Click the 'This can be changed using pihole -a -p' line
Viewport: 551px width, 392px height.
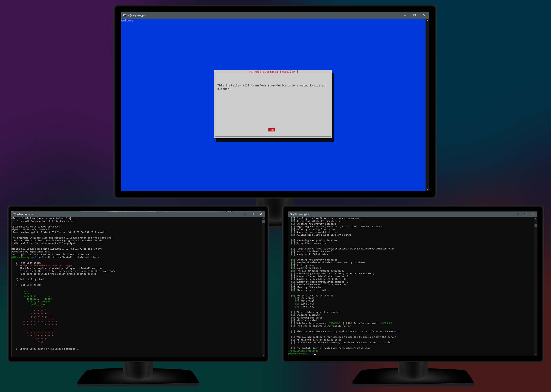[321, 326]
